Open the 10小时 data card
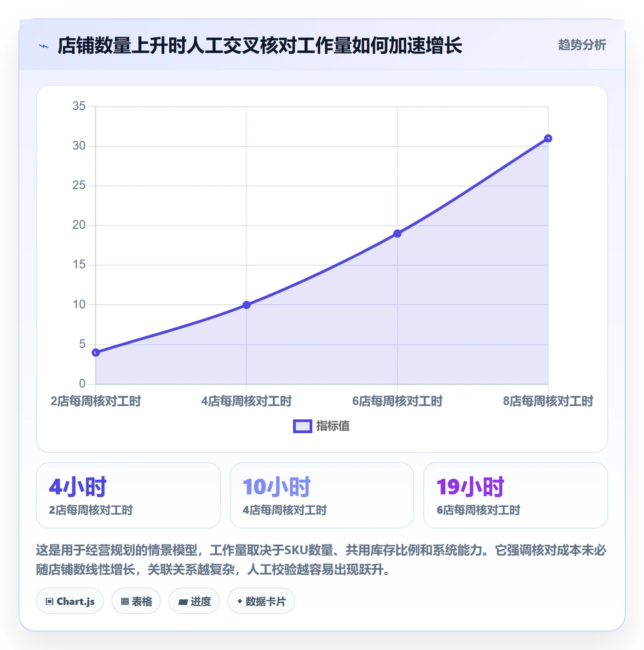 [322, 495]
